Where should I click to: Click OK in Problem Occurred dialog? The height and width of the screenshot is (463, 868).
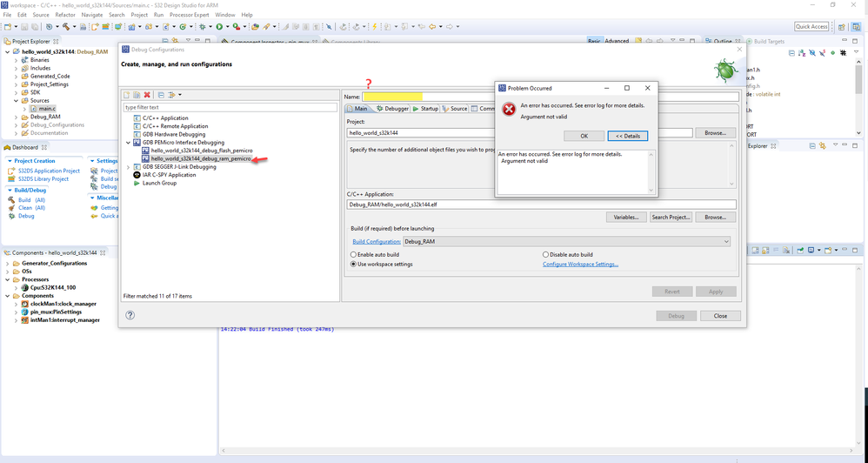[584, 136]
